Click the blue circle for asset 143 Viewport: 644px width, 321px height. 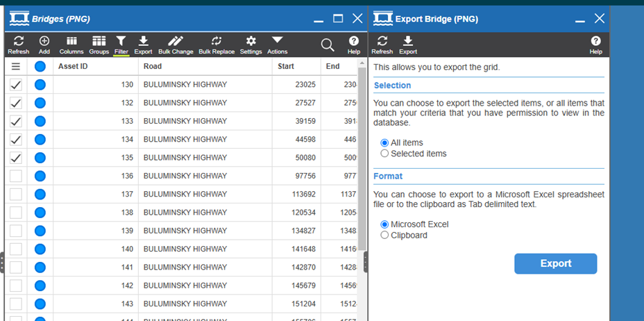point(40,304)
